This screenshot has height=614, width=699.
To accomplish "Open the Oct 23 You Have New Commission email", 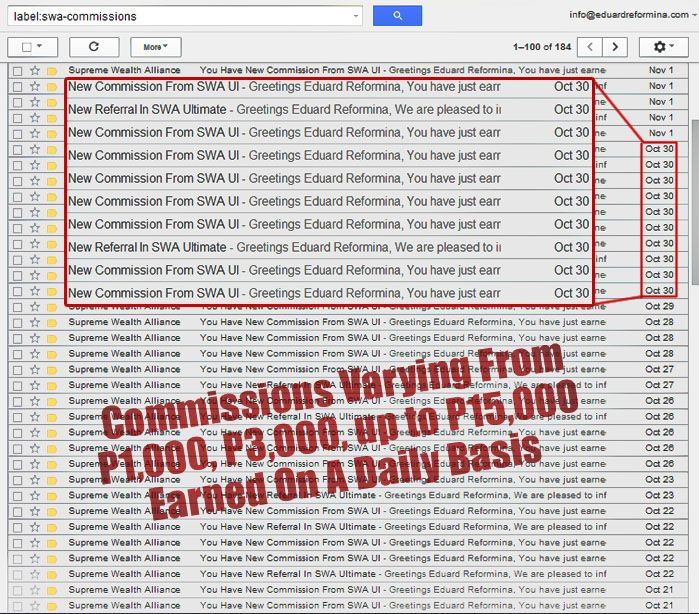I will pos(348,480).
